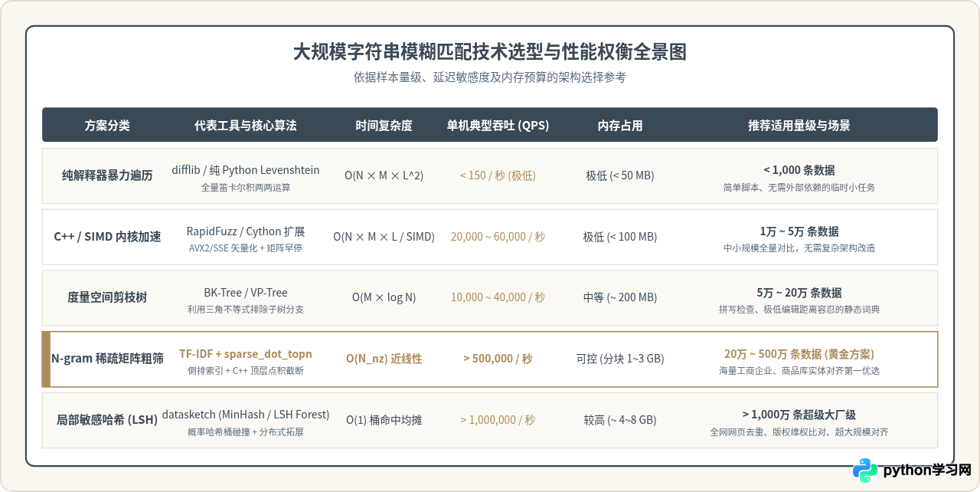Click 10,000 ~ 40,000 / 秒 throughput

[498, 298]
